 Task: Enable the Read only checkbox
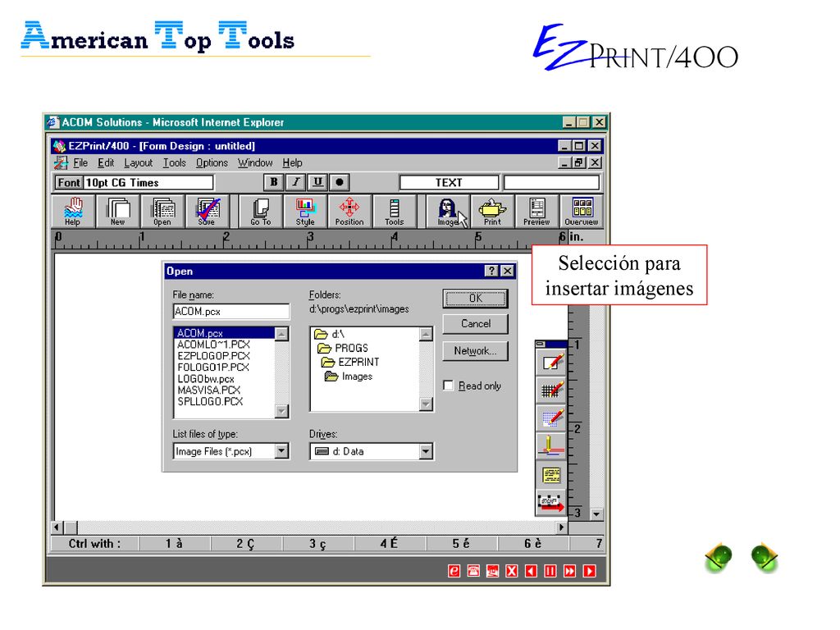pos(449,386)
